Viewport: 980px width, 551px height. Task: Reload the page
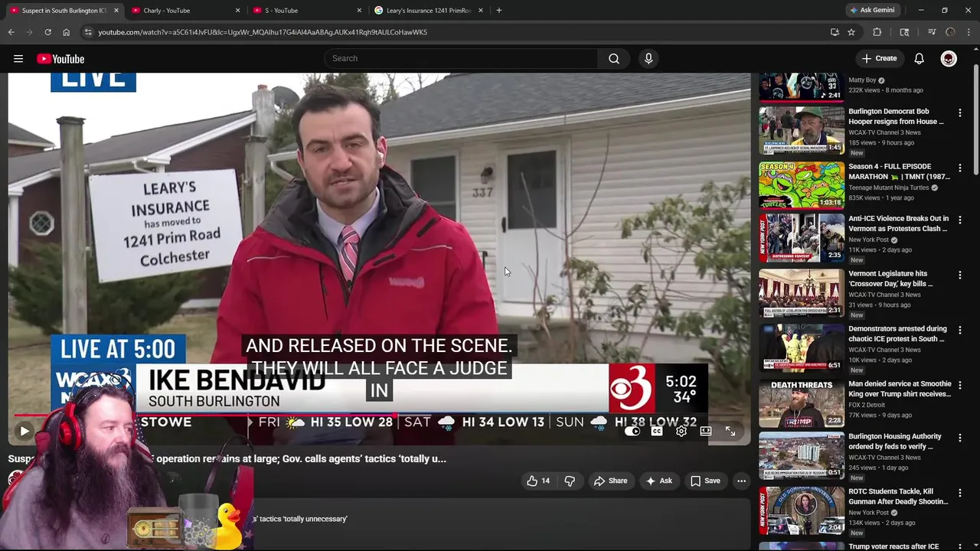[x=47, y=32]
